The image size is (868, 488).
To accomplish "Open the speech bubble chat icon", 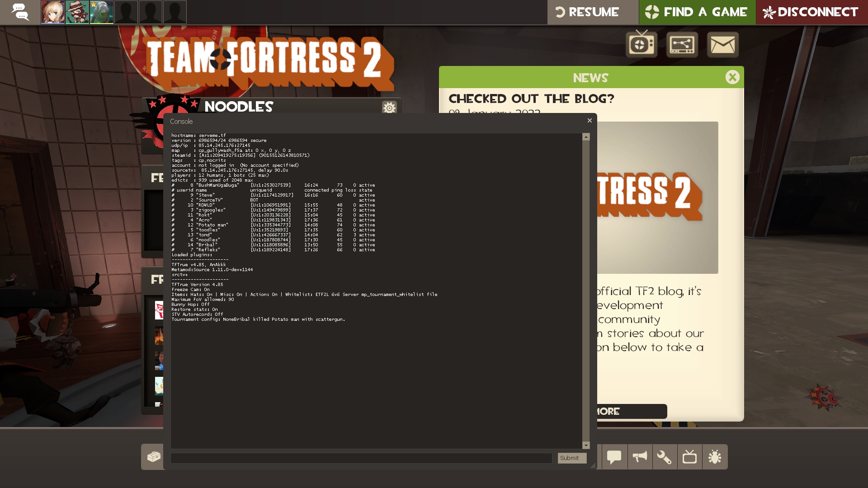I will click(614, 457).
